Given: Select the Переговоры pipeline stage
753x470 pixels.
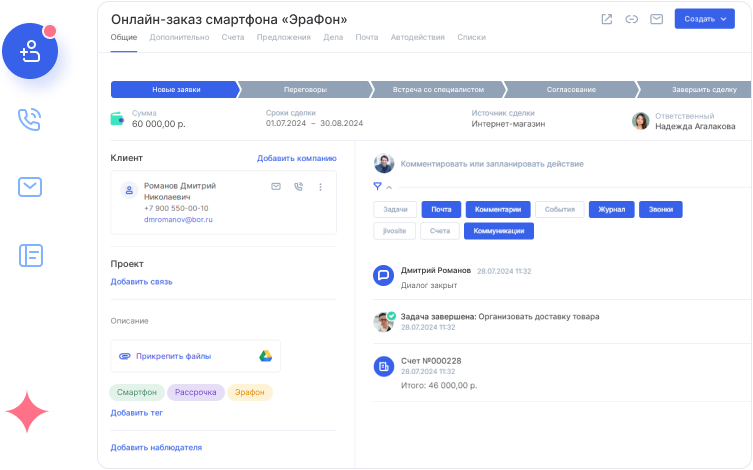Looking at the screenshot, I should click(303, 89).
